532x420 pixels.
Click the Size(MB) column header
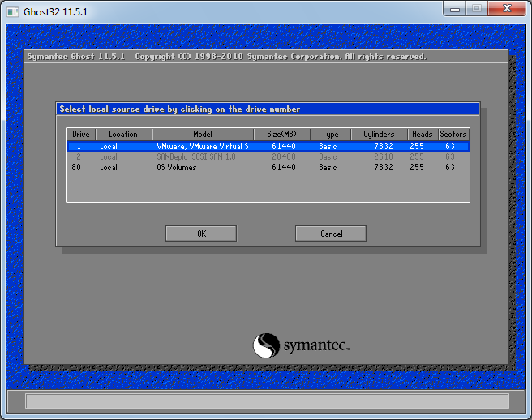point(281,134)
